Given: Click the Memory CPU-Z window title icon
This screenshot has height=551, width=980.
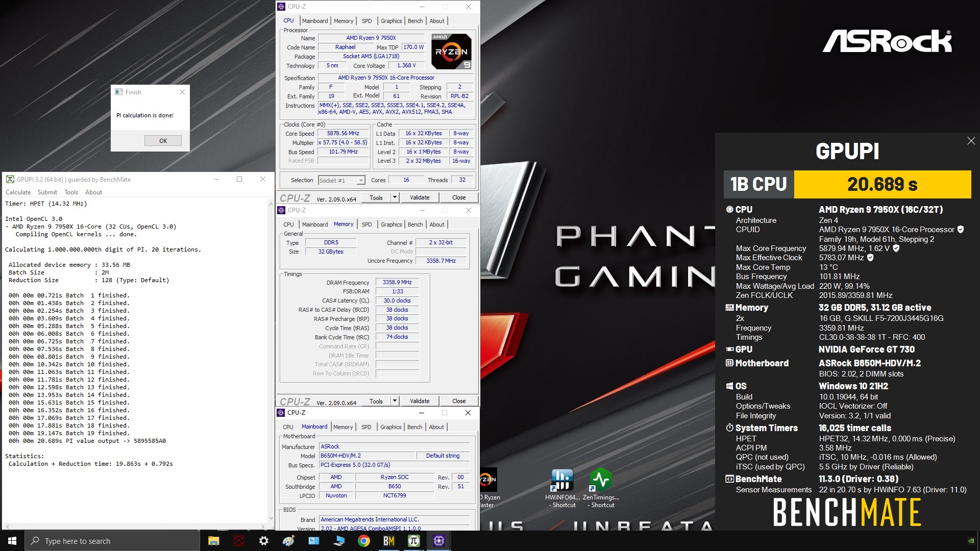Looking at the screenshot, I should 281,210.
